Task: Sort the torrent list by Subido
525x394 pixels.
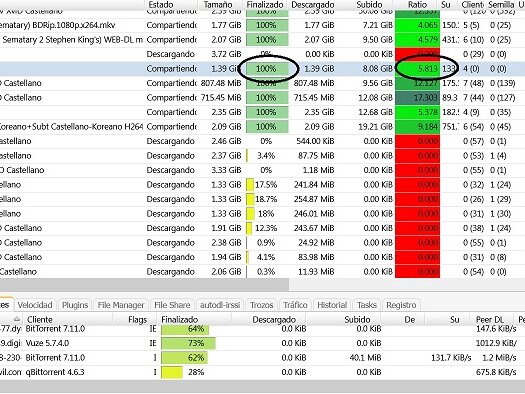Action: tap(369, 5)
